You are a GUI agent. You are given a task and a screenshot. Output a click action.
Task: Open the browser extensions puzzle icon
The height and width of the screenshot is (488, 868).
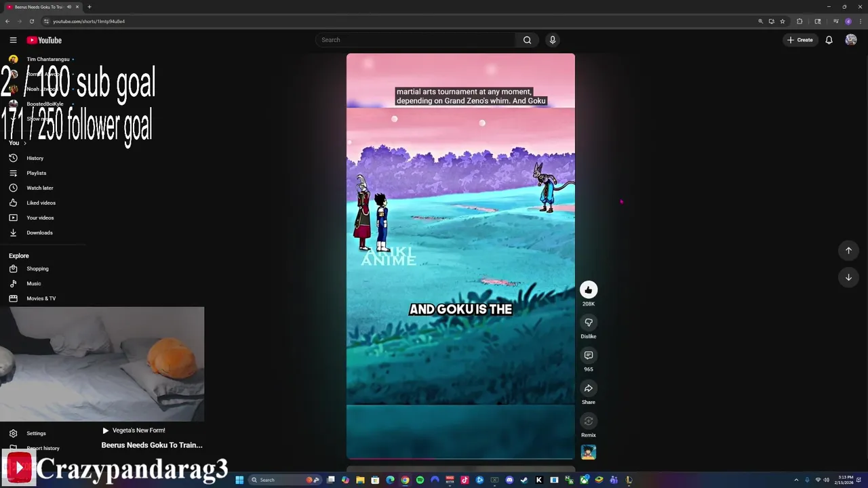pyautogui.click(x=800, y=21)
